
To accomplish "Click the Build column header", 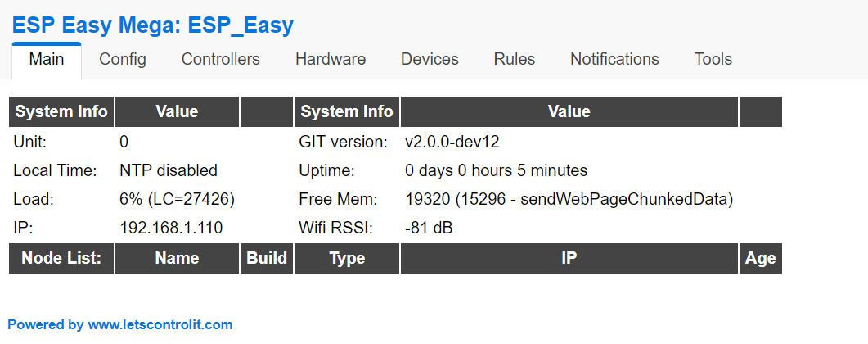I will coord(266,258).
